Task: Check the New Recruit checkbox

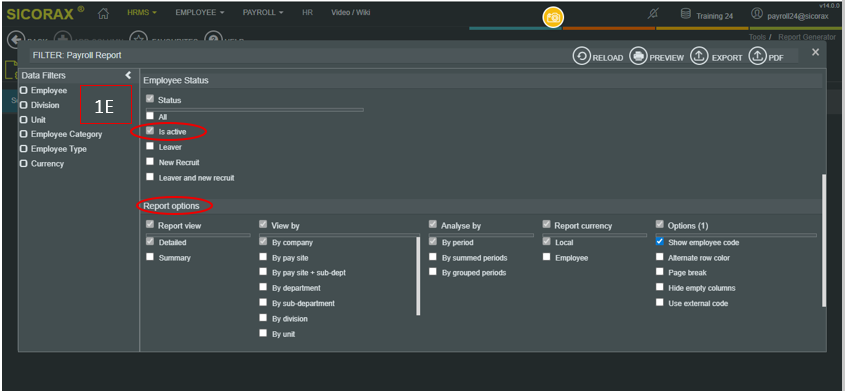Action: click(x=150, y=162)
